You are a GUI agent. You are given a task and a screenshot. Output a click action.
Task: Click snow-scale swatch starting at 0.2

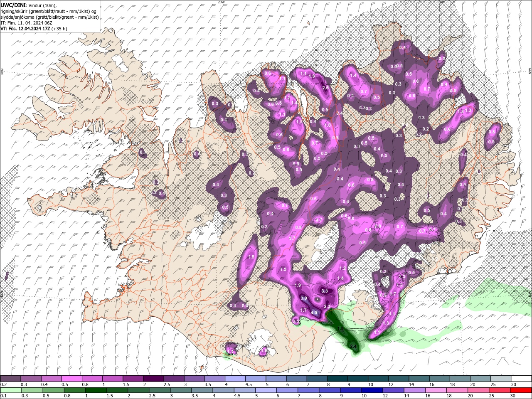tap(10, 379)
